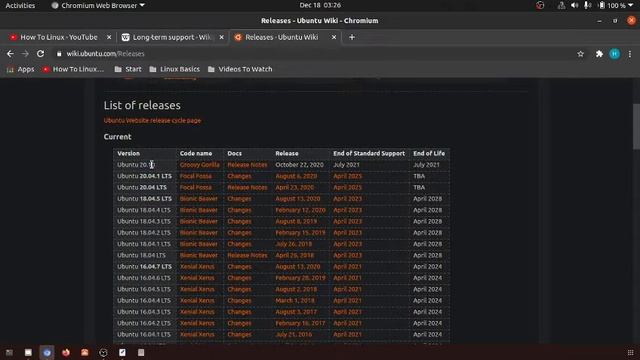Image resolution: width=640 pixels, height=360 pixels.
Task: Open the August 6, 2020 release link
Action: click(296, 176)
